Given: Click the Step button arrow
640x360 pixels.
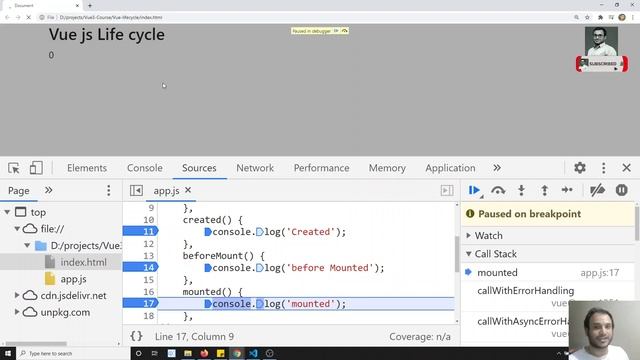Looking at the screenshot, I should [567, 190].
